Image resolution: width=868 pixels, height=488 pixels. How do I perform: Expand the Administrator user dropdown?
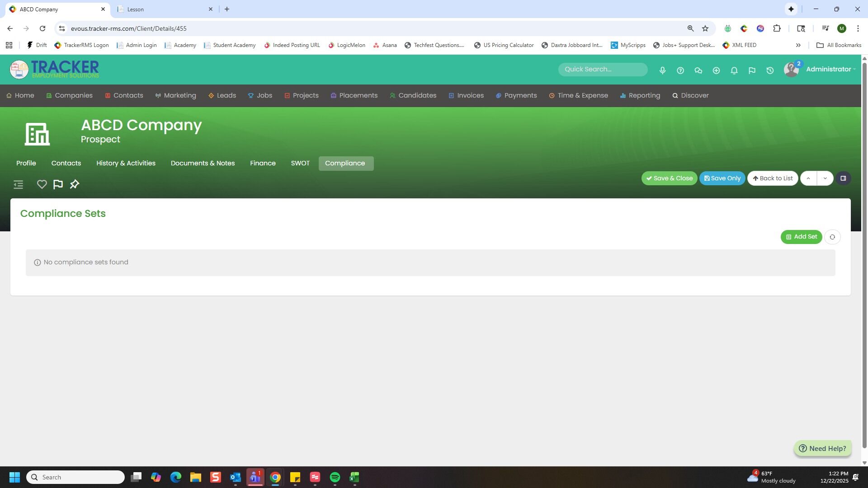click(x=830, y=69)
